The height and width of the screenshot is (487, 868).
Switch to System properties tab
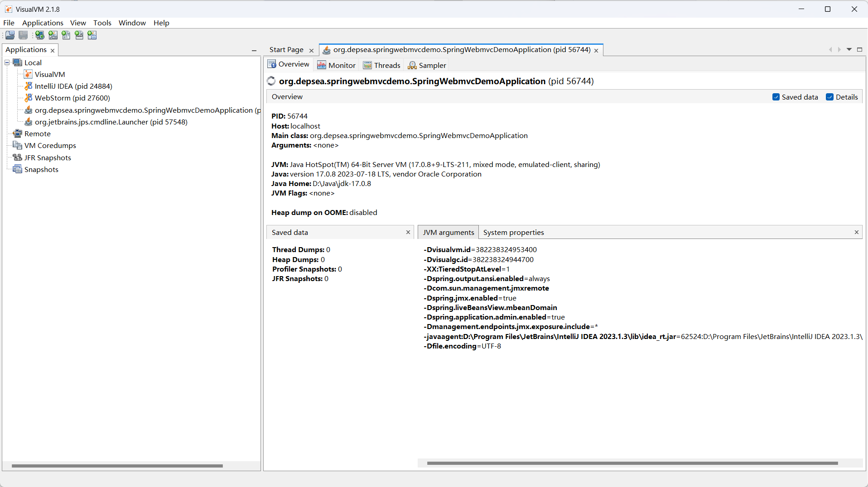(x=513, y=232)
